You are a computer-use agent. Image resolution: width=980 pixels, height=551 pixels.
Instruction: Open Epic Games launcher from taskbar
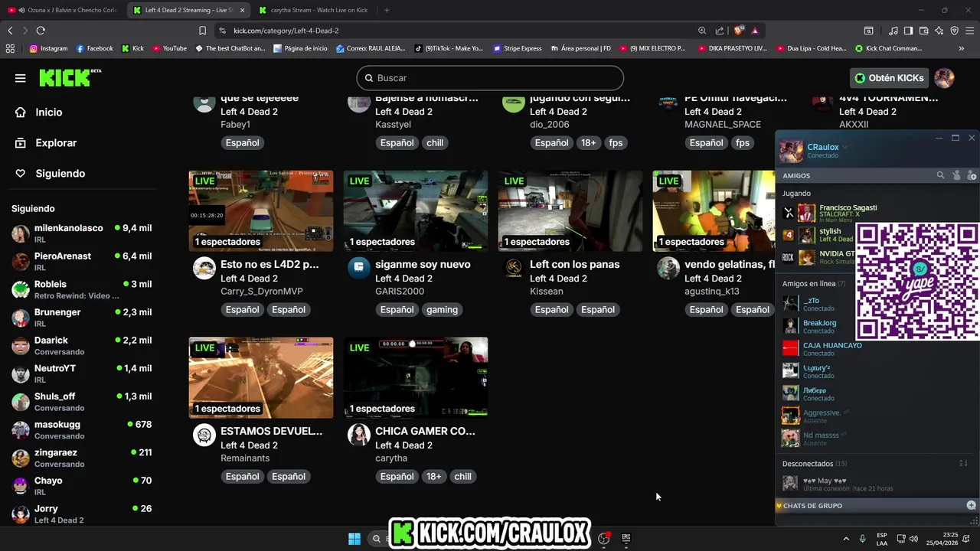point(626,539)
